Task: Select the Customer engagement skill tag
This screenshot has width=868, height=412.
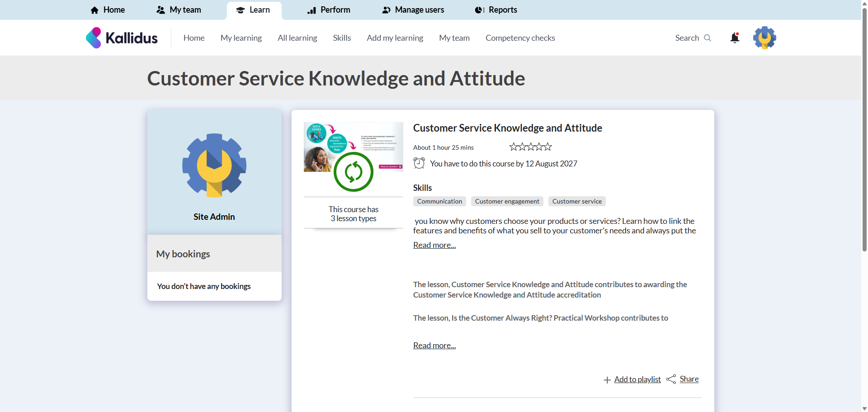Action: [507, 201]
